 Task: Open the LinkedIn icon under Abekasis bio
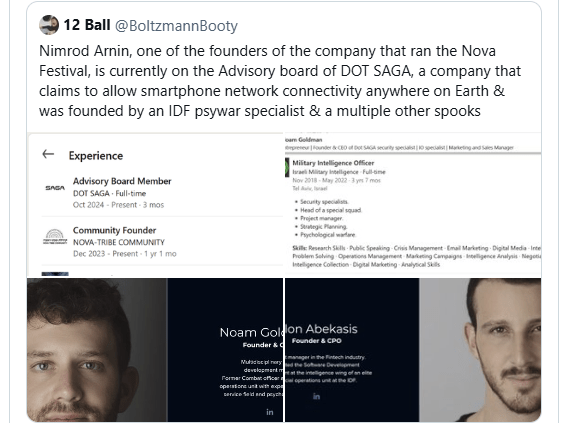[316, 396]
